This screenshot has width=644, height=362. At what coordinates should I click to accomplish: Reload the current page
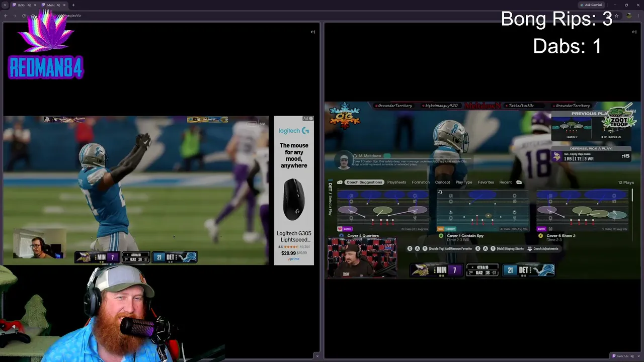(24, 16)
